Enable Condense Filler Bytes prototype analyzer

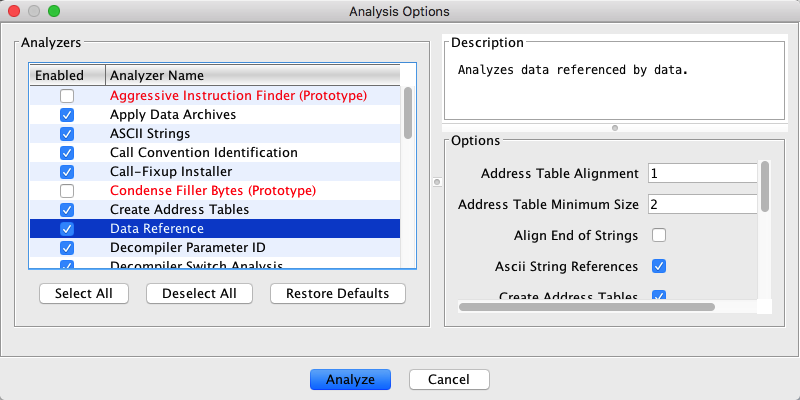pos(67,191)
